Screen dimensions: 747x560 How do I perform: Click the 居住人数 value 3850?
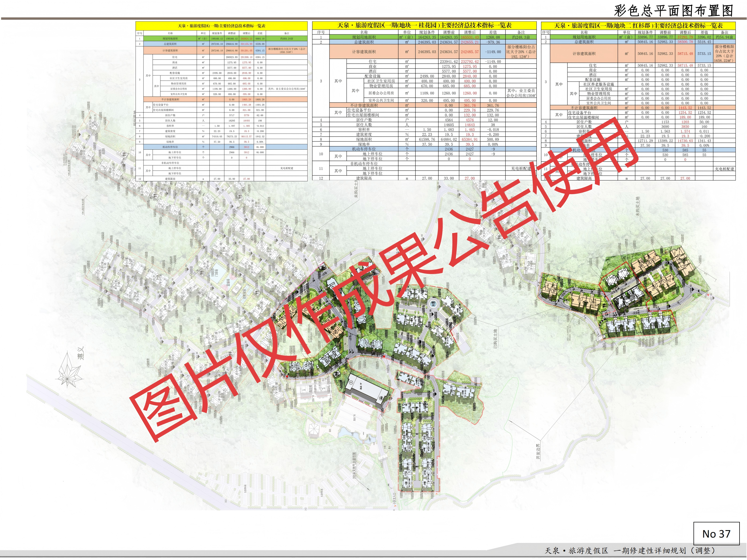point(685,127)
